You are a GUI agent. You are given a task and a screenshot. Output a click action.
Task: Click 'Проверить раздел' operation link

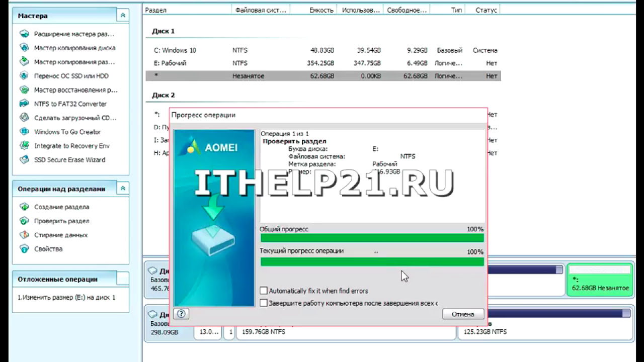coord(62,221)
